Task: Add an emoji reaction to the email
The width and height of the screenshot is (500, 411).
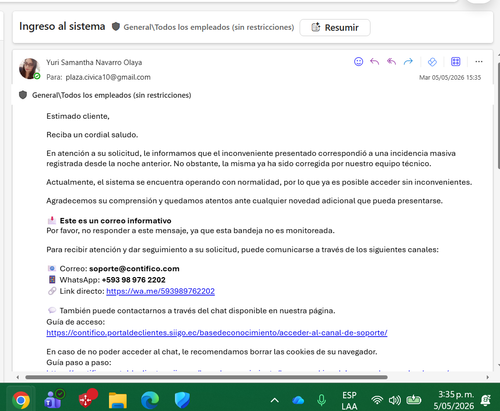Action: click(358, 62)
